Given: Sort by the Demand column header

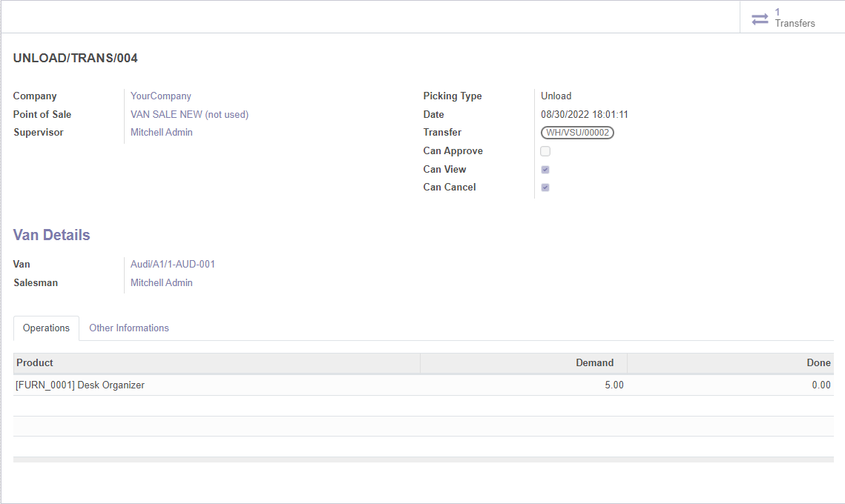Looking at the screenshot, I should click(594, 363).
